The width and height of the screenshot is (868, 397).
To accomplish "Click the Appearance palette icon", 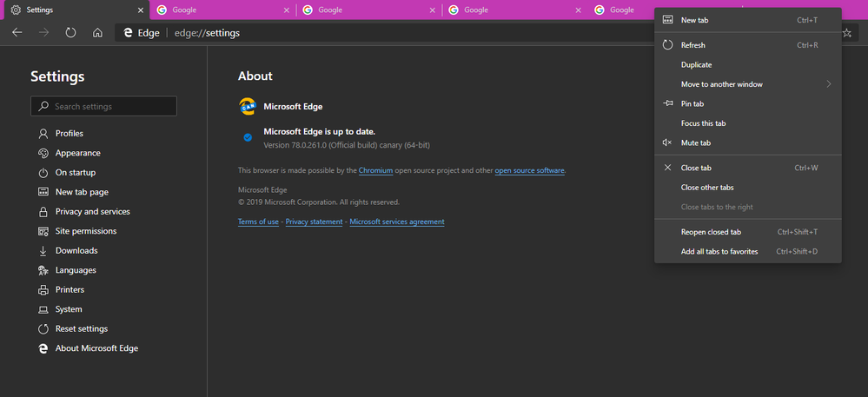I will click(43, 154).
